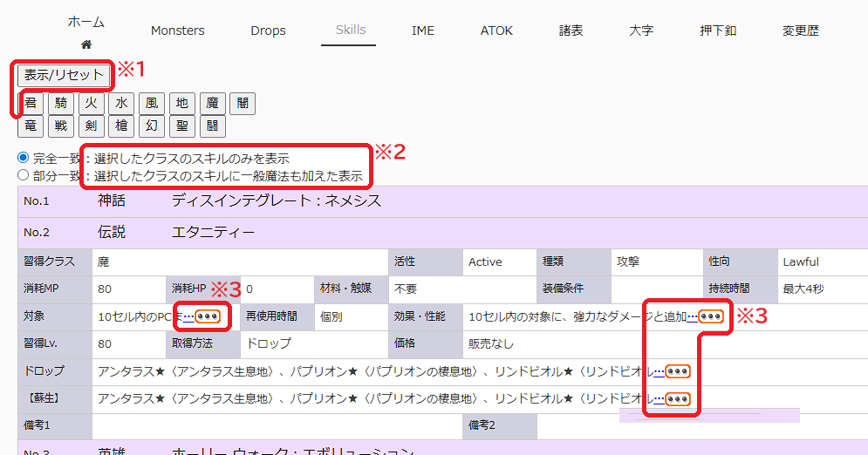Click the 消耗MP value 80

pos(129,289)
